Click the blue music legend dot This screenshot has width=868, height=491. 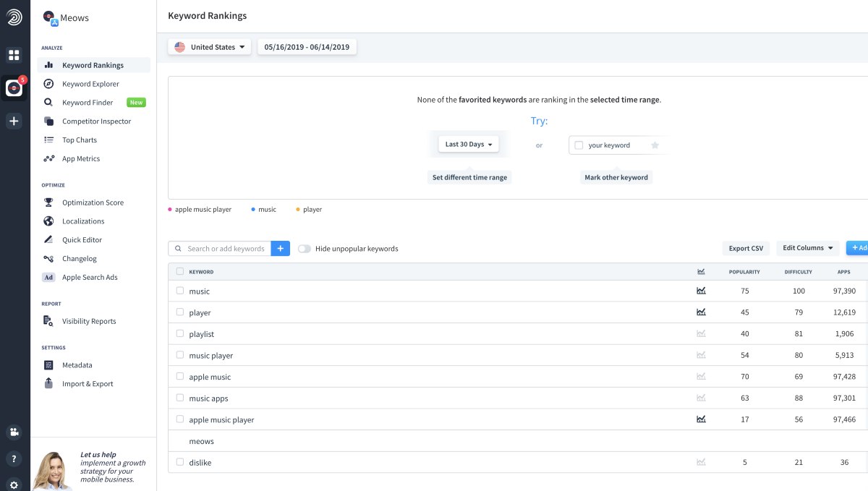tap(253, 210)
